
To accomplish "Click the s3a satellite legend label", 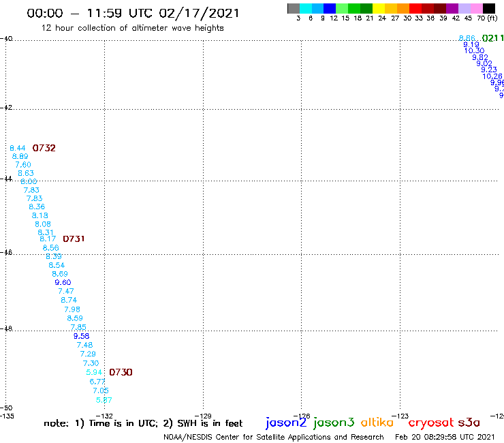I will [x=469, y=423].
